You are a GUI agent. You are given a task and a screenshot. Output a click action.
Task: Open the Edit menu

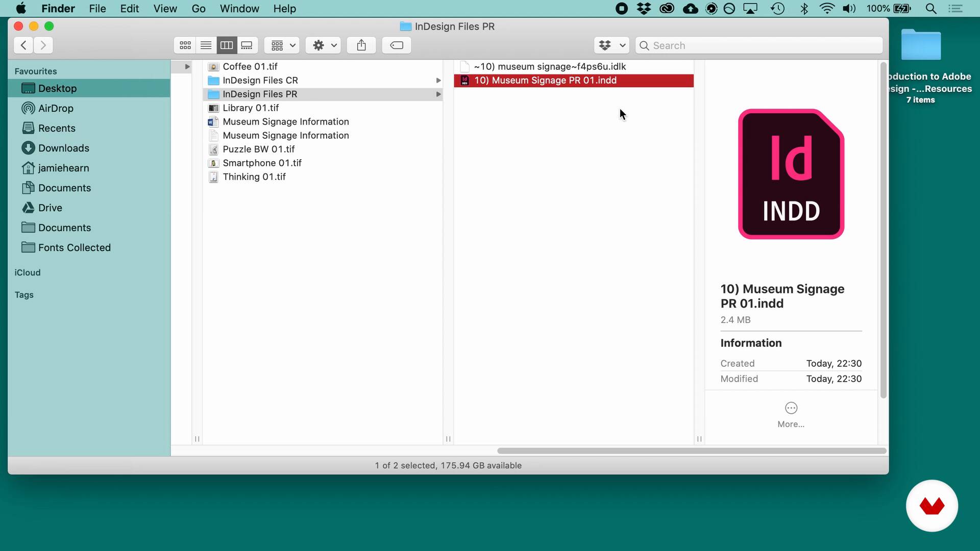pos(130,9)
